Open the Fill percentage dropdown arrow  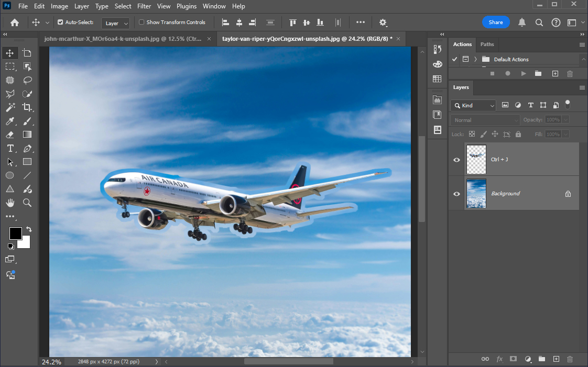pyautogui.click(x=565, y=134)
